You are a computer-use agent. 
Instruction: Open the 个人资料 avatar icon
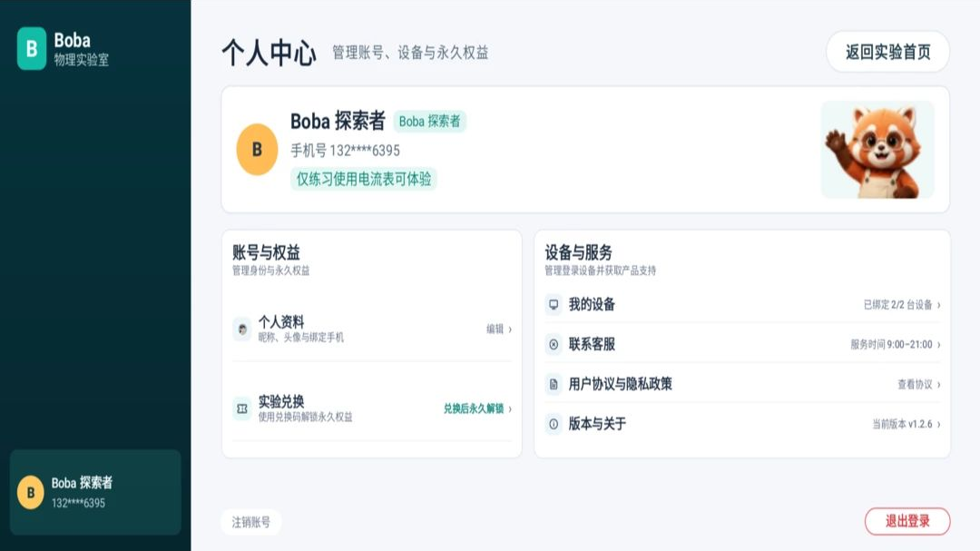coord(242,329)
